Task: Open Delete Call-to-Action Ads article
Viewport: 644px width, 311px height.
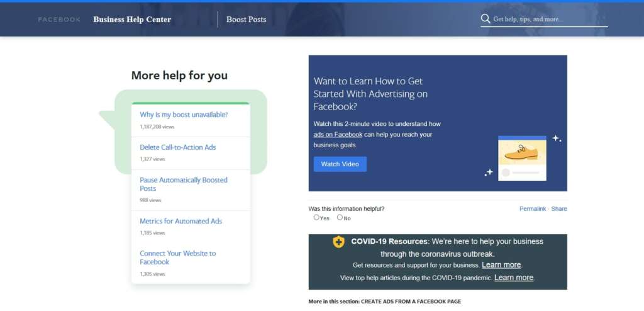Action: click(x=178, y=147)
